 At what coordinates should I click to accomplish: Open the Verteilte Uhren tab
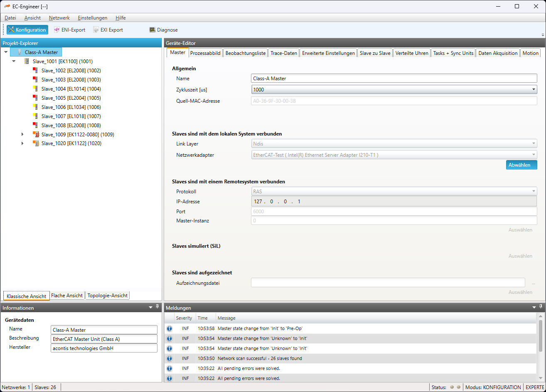[x=411, y=53]
